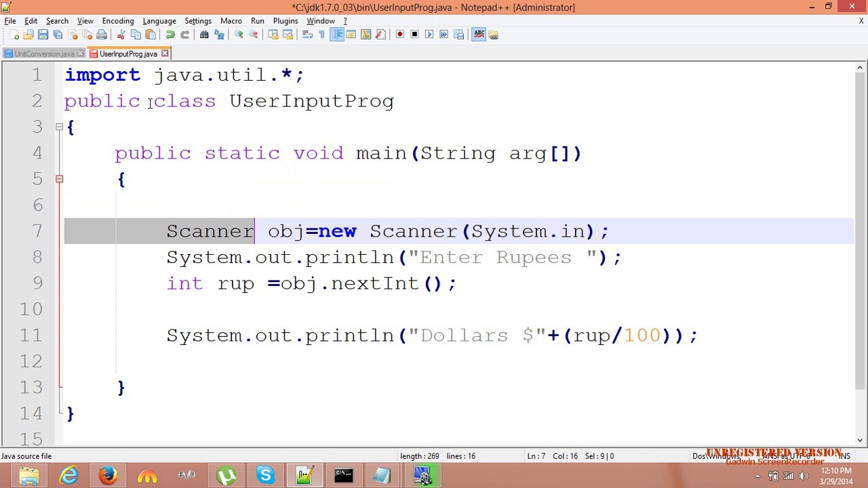Open the Macro menu
This screenshot has height=488, width=868.
coord(231,21)
